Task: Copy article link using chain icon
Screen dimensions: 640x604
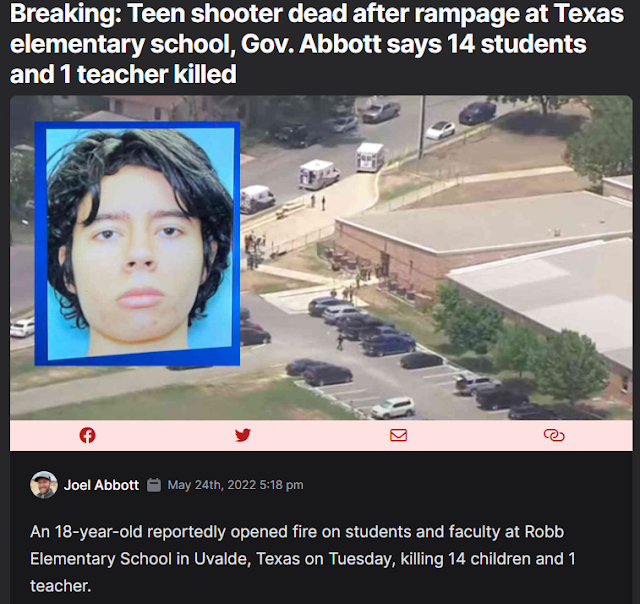Action: pos(554,435)
